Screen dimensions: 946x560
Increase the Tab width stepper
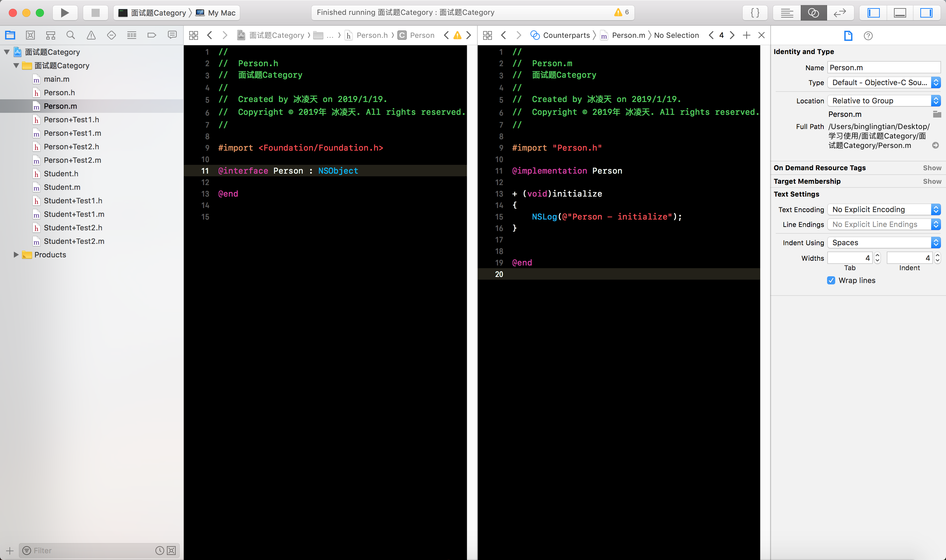(x=877, y=255)
